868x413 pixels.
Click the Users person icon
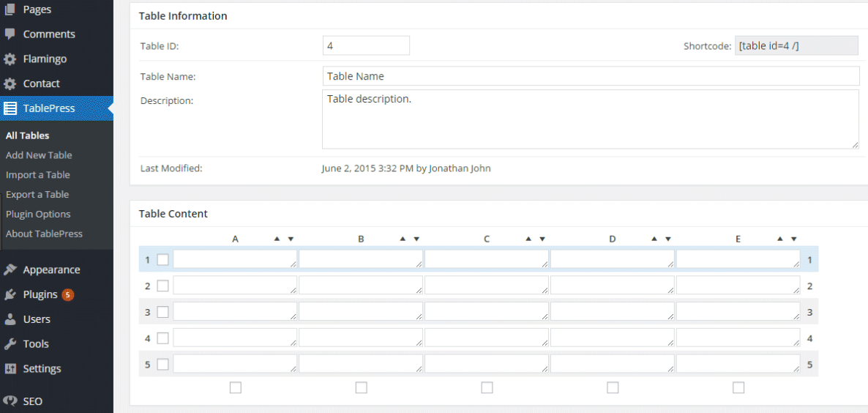(10, 319)
